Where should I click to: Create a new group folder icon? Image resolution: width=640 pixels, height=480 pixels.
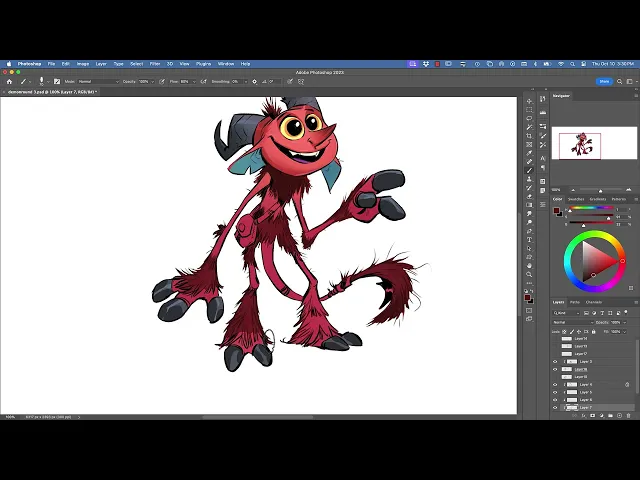(611, 416)
